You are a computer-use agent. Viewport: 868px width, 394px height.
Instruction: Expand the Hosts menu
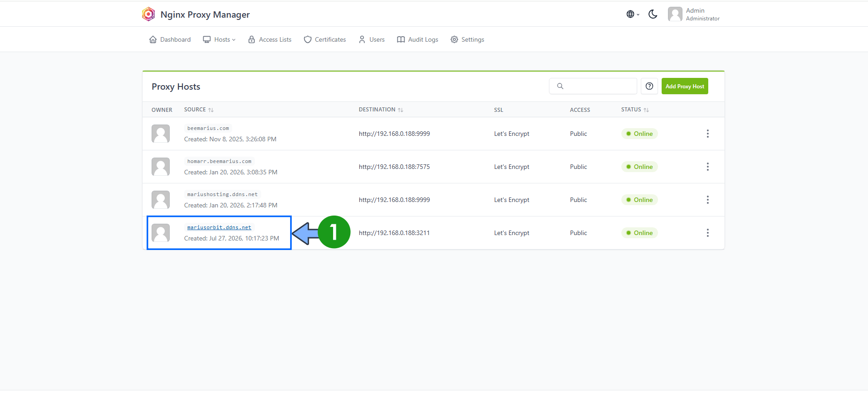click(219, 39)
